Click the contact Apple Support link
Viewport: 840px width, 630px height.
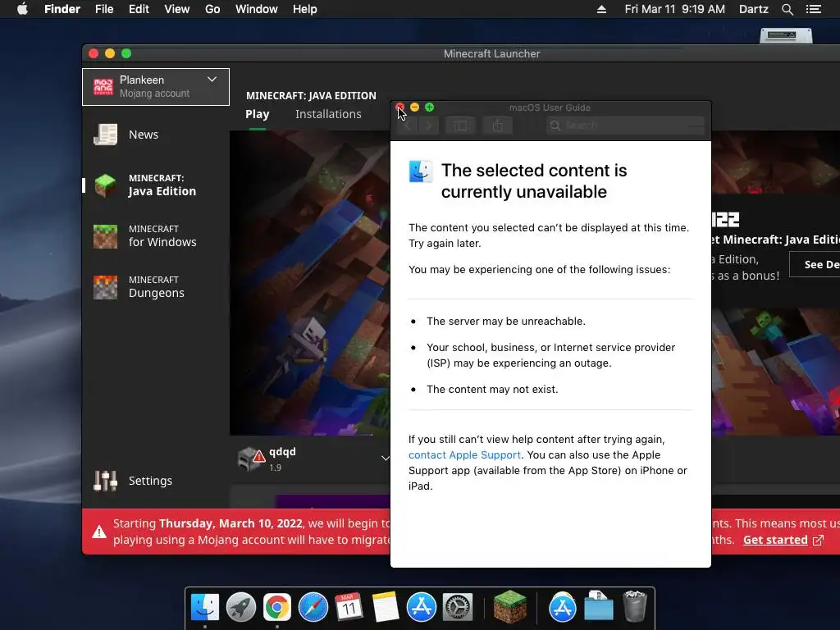464,454
